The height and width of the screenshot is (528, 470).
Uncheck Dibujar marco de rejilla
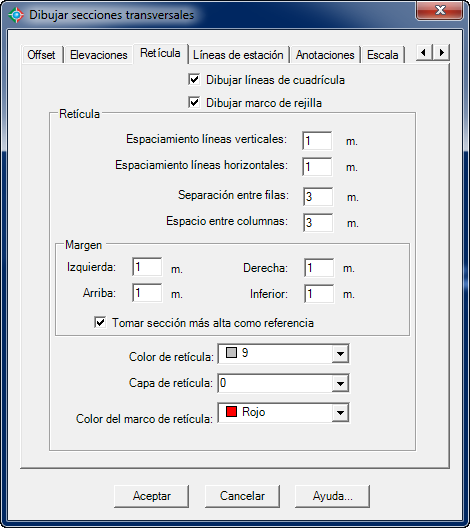point(194,102)
